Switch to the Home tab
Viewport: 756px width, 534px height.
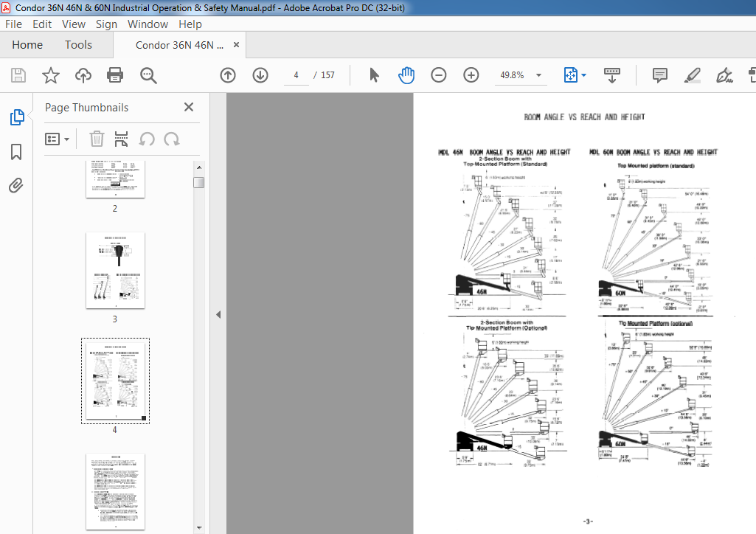pyautogui.click(x=27, y=45)
